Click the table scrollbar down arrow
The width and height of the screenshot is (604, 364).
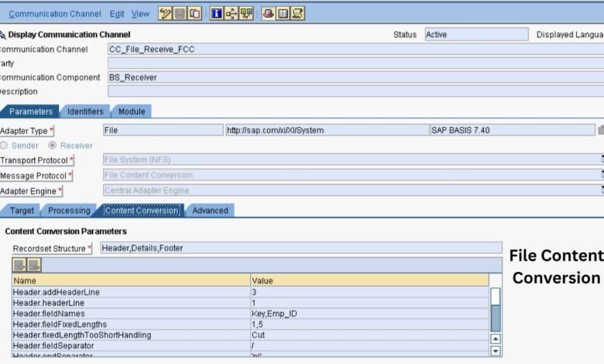pos(496,351)
